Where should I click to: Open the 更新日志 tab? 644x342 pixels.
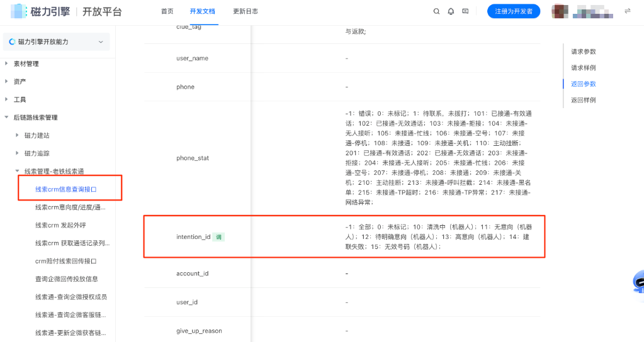tap(245, 11)
